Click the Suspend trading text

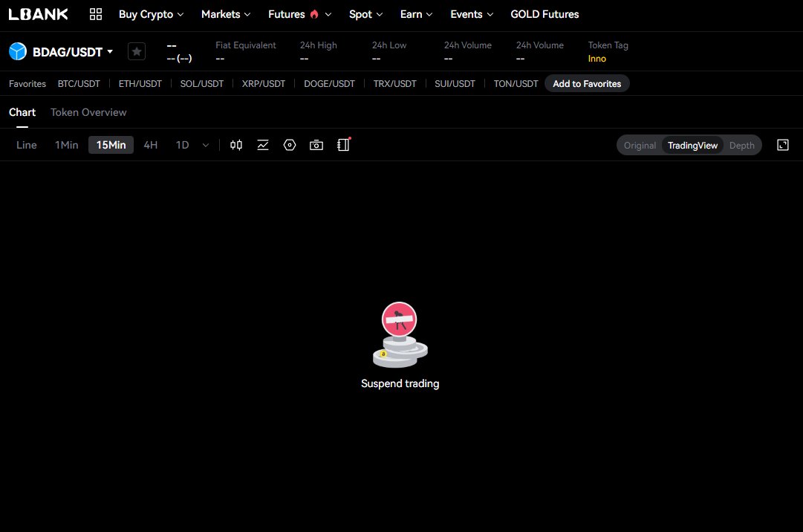coord(400,384)
